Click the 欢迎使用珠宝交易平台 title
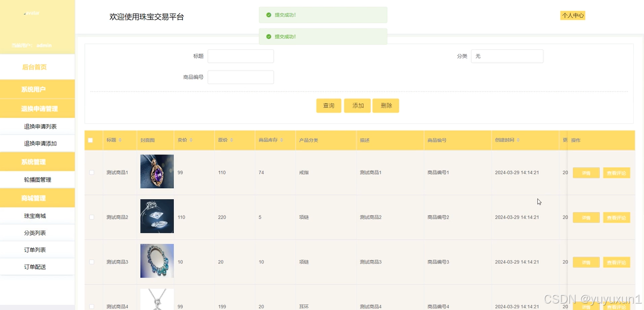The image size is (644, 310). pos(147,17)
